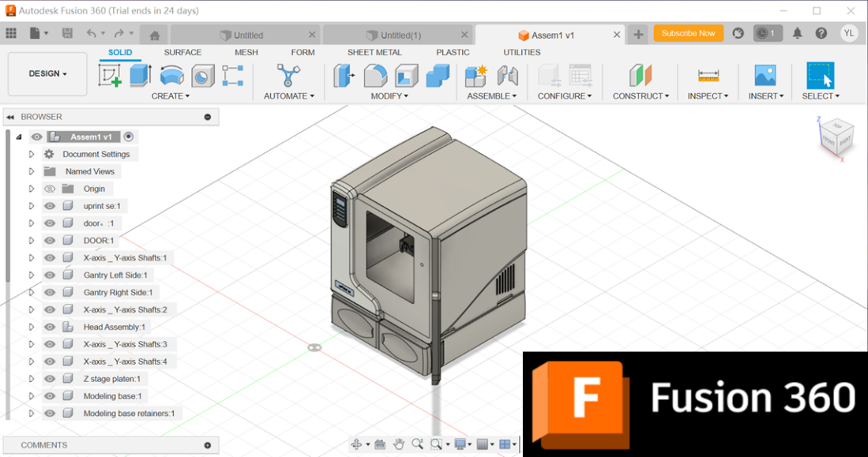
Task: Collapse the Assem1 v1 root node
Action: [19, 137]
